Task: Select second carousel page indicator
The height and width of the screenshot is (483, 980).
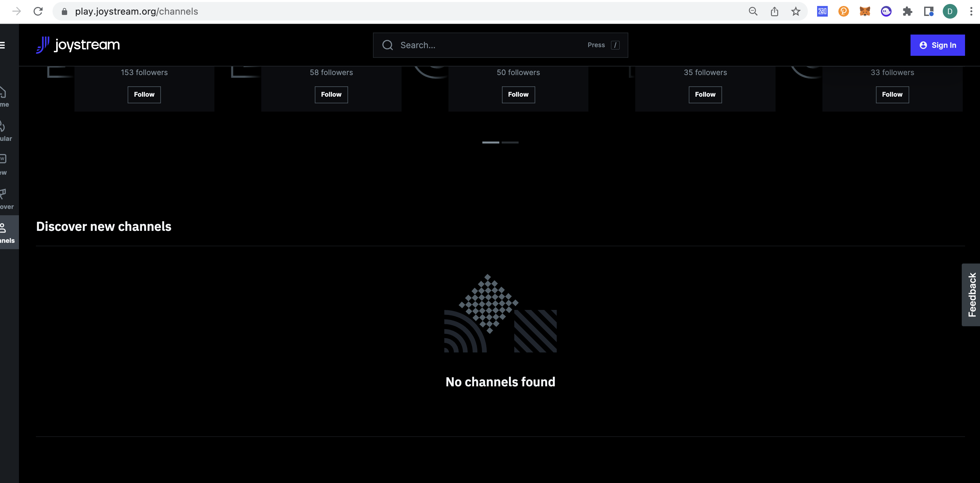Action: point(510,143)
